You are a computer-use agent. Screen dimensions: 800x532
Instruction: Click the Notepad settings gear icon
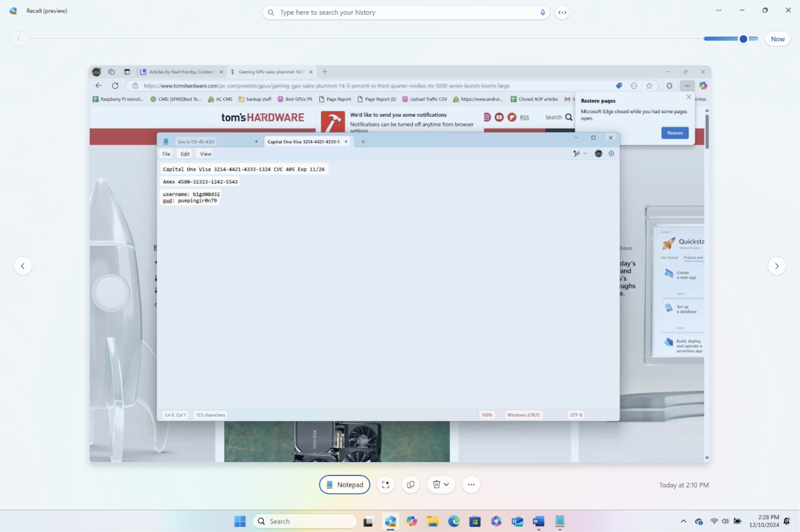click(x=611, y=153)
